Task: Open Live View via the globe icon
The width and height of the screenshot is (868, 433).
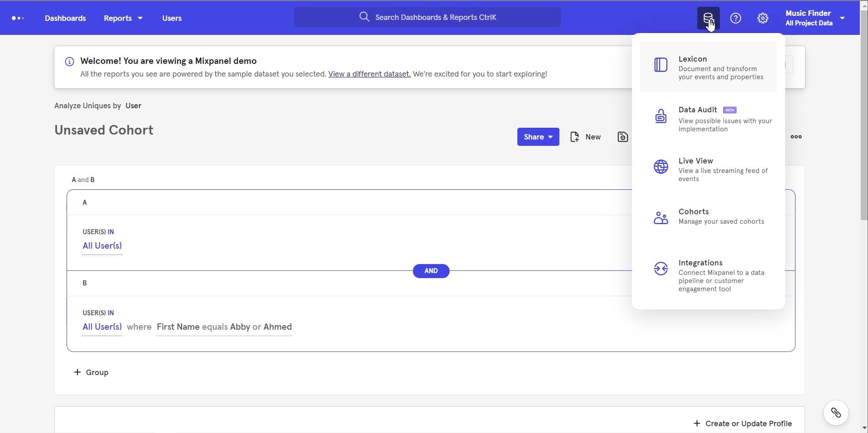Action: click(x=660, y=166)
